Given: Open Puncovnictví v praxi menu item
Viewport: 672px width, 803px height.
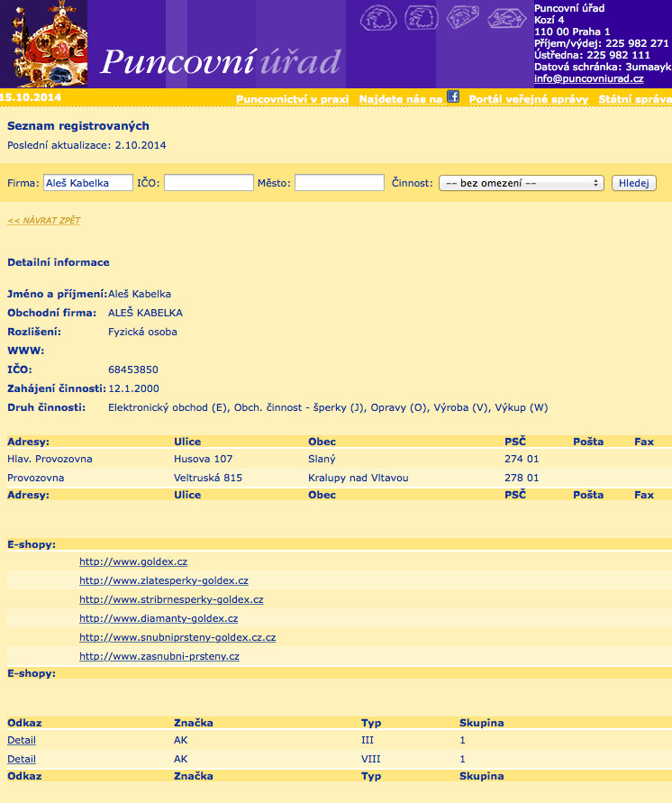Looking at the screenshot, I should 292,99.
